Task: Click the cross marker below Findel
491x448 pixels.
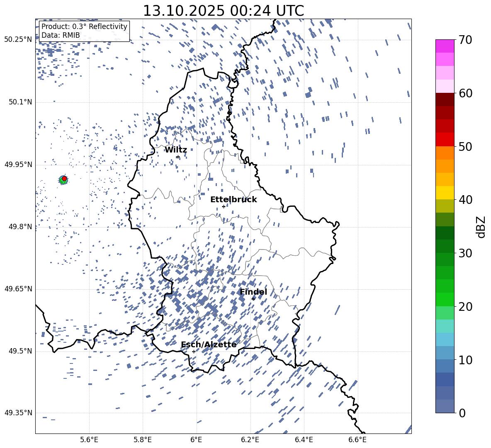Action: click(x=253, y=299)
